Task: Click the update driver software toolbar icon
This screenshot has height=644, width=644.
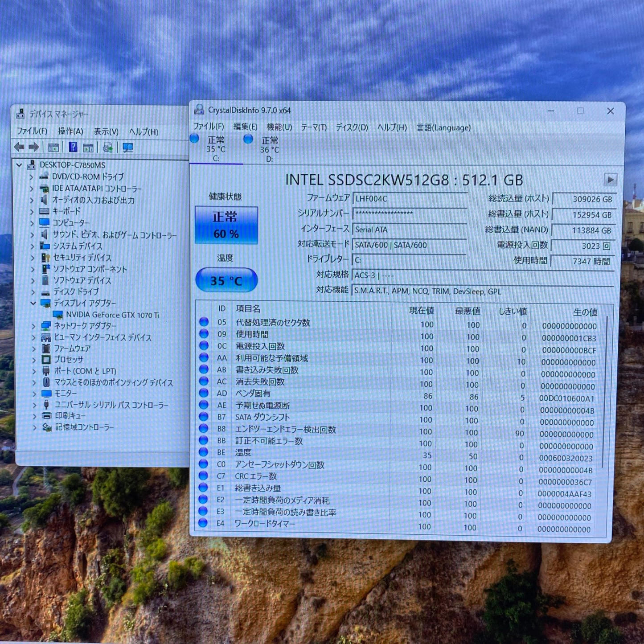Action: tap(107, 148)
